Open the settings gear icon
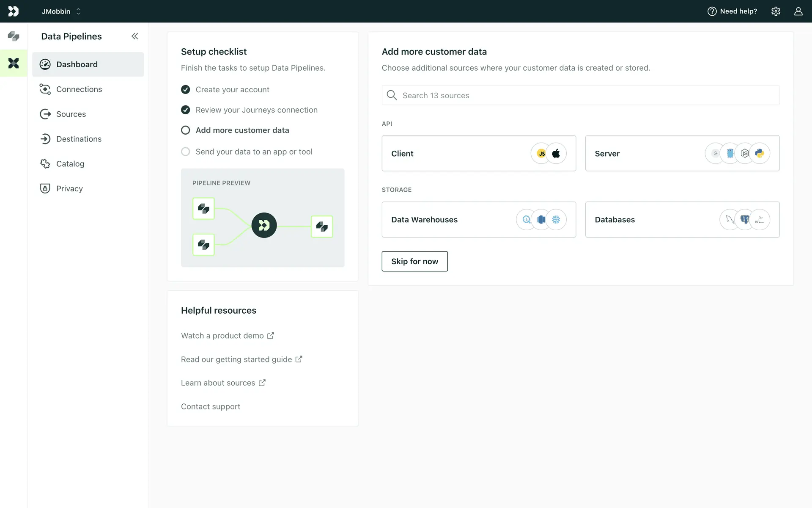The width and height of the screenshot is (812, 508). 776,11
